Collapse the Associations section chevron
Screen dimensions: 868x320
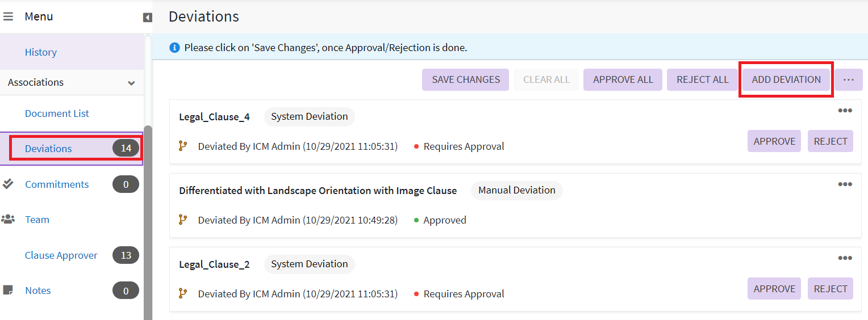(131, 83)
